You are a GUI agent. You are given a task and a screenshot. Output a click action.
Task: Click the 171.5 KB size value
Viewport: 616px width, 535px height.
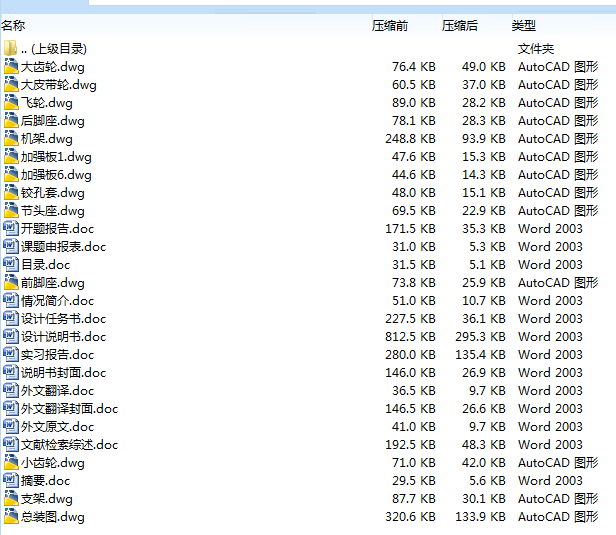click(x=410, y=229)
